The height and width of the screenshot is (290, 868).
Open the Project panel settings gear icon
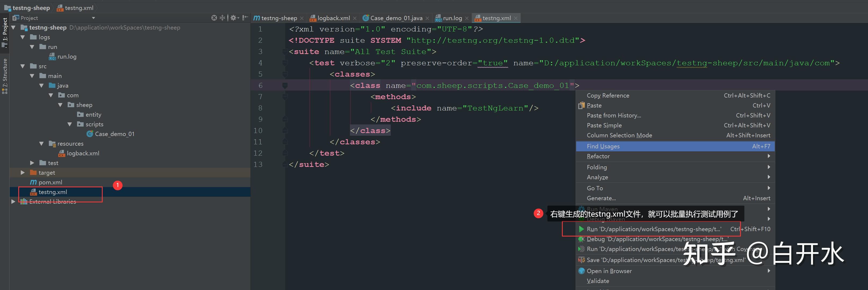[x=234, y=17]
